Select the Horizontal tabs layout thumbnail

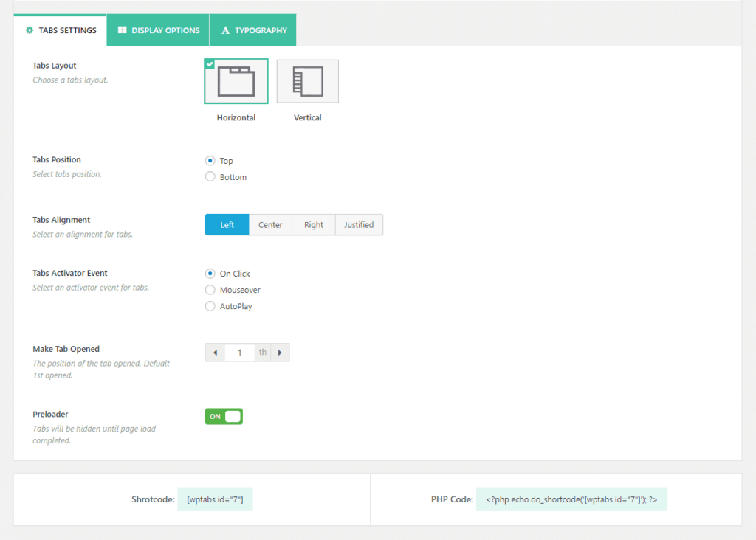[x=235, y=80]
